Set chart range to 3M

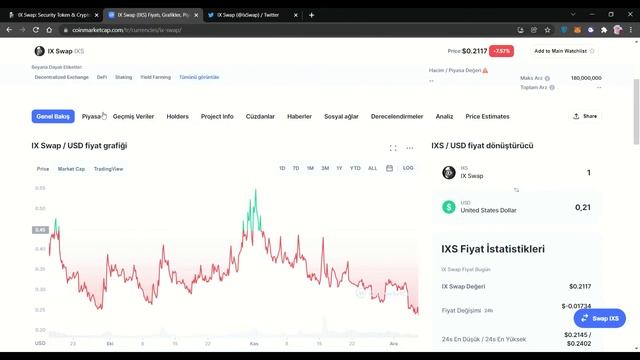pyautogui.click(x=325, y=168)
